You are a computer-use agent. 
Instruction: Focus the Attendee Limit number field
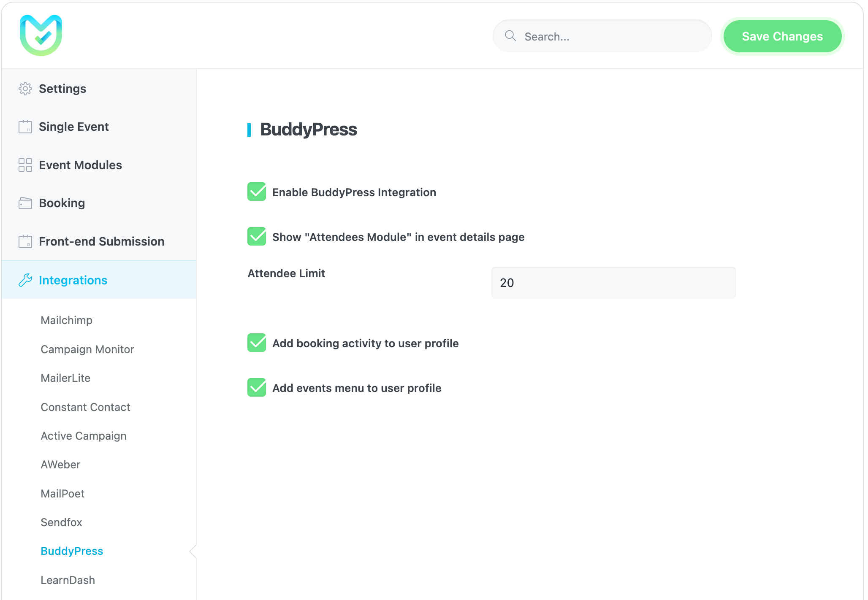(x=613, y=283)
